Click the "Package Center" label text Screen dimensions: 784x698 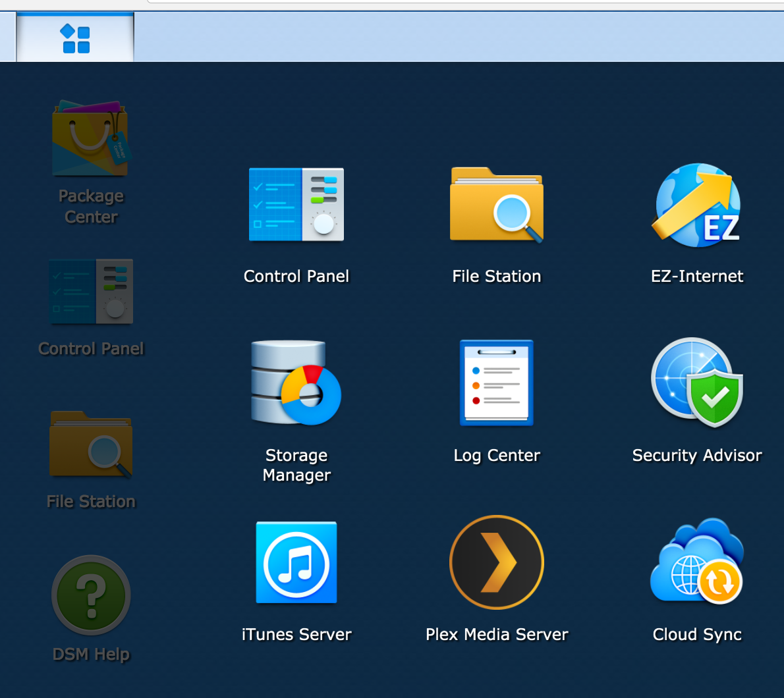[x=91, y=206]
